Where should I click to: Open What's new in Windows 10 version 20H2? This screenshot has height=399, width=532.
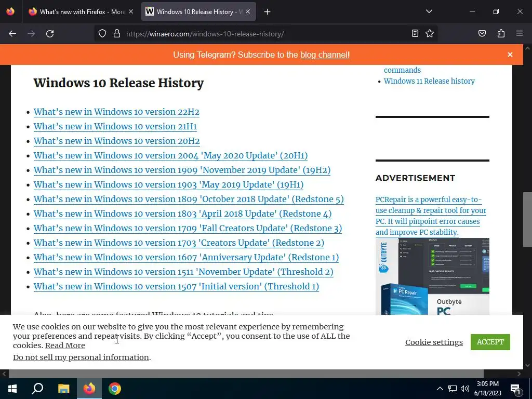[x=116, y=141]
